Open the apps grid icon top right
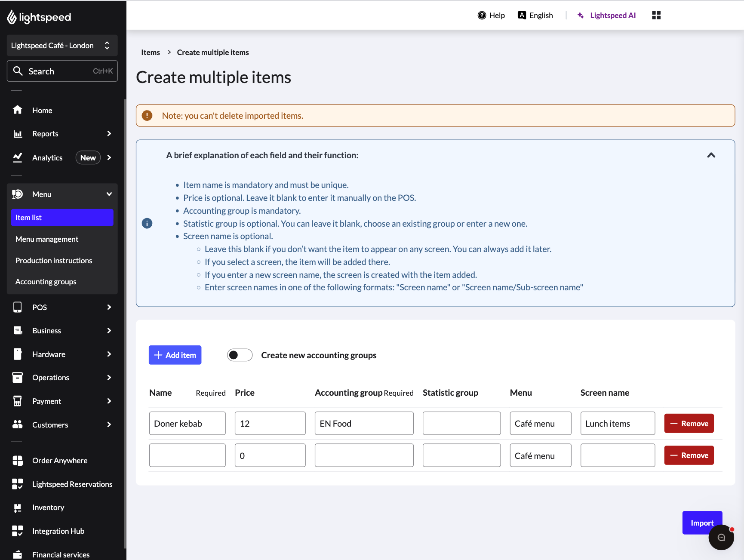The height and width of the screenshot is (560, 744). pos(656,15)
